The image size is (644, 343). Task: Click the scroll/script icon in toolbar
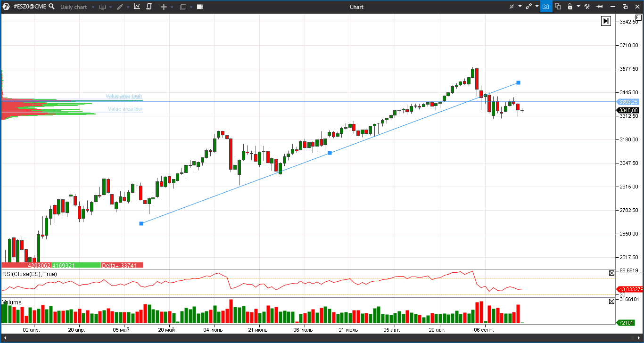tap(149, 7)
